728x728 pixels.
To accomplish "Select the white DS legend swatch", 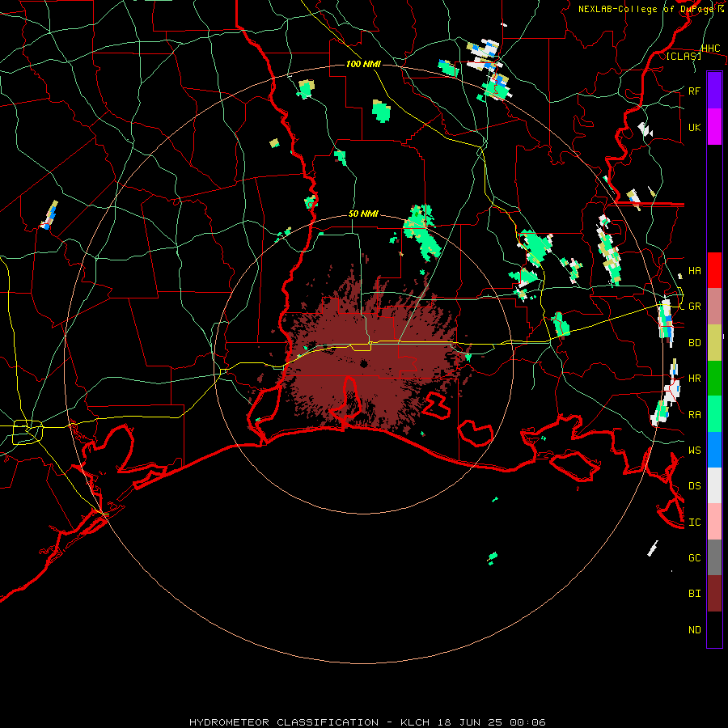I will click(x=714, y=485).
